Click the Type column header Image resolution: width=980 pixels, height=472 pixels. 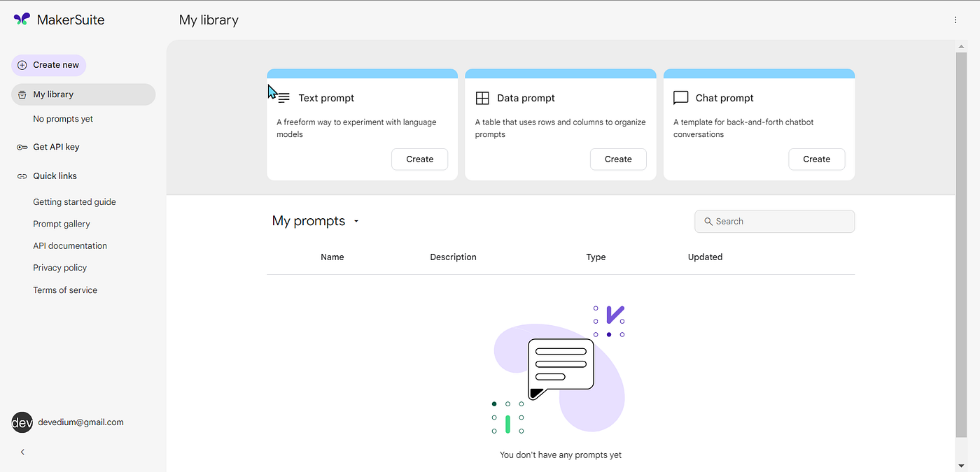click(596, 257)
